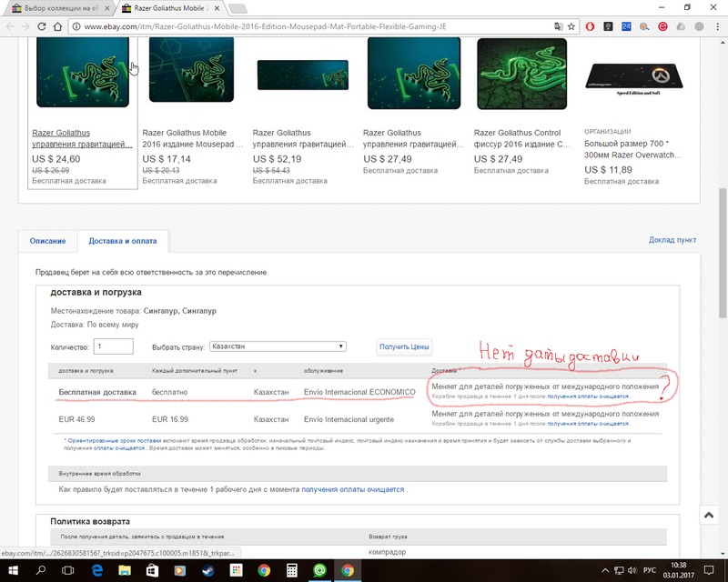Viewport: 728px width, 582px height.
Task: Open the notification center icon
Action: 709,570
